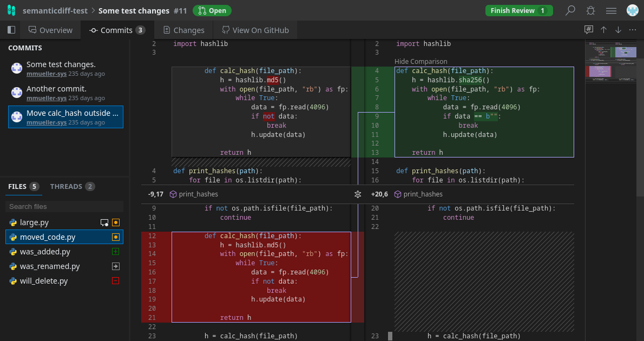
Task: Click the Finish Review button
Action: (x=518, y=10)
